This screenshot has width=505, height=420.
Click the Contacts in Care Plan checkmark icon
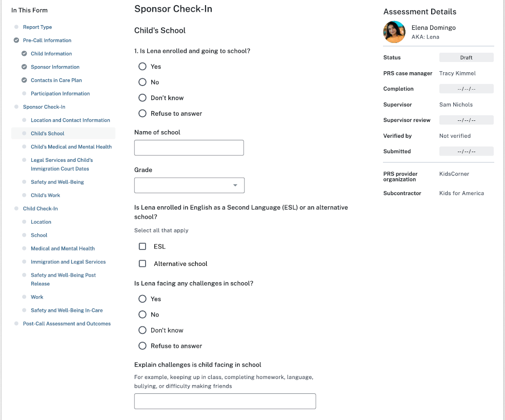coord(24,80)
